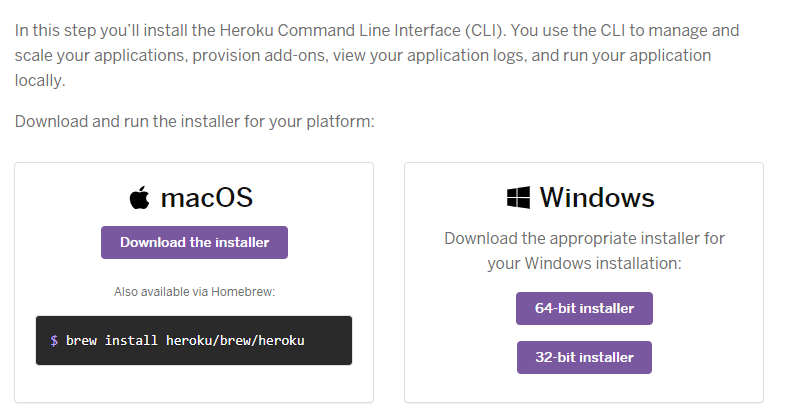Choose the 64-bit installer for Windows

pyautogui.click(x=584, y=308)
